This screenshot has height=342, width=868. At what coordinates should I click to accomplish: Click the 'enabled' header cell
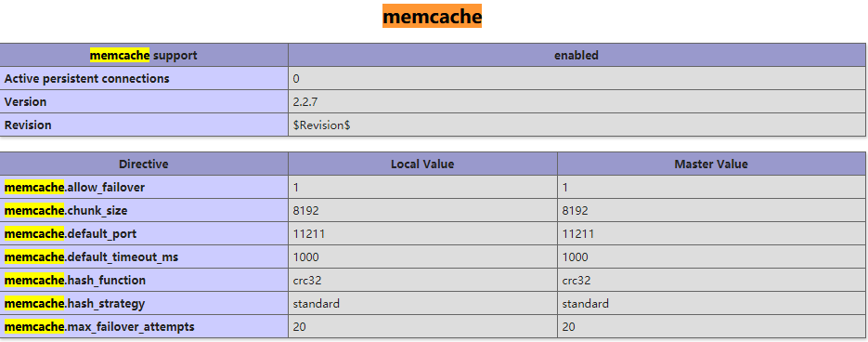577,56
